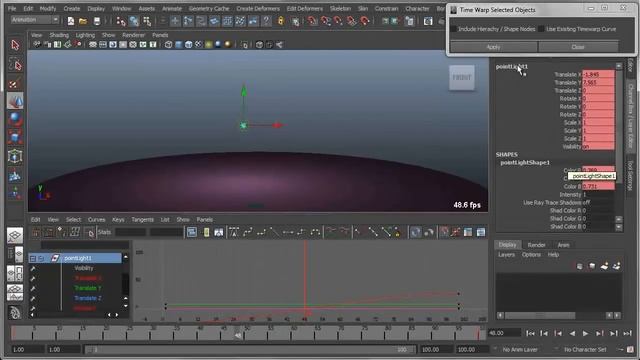
Task: Click Move Nearest Picked Key tool icon
Action: click(x=36, y=233)
